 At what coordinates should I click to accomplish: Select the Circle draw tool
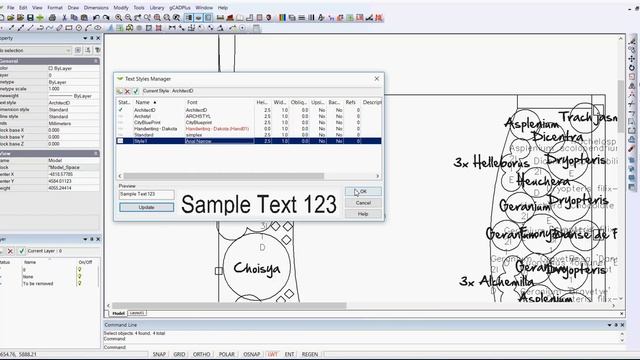tap(79, 28)
